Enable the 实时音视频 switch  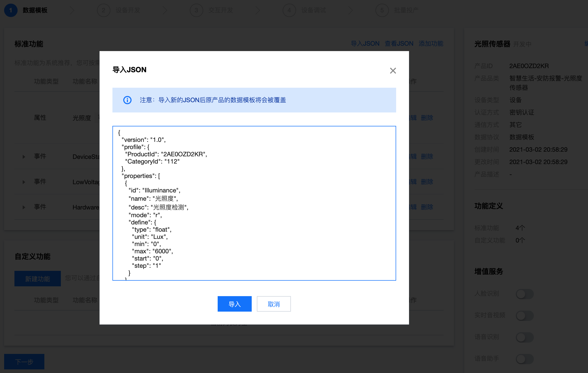[x=525, y=315]
